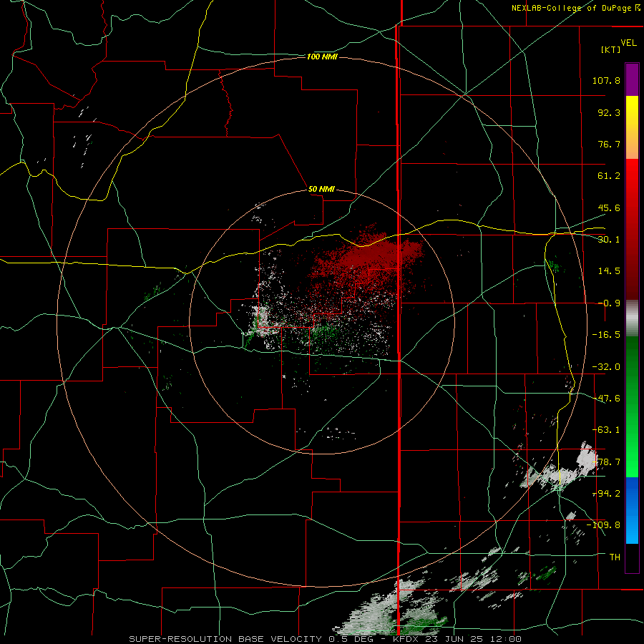Screen dimensions: 644x644
Task: Select the 107.8 value on velocity scale
Action: [x=606, y=80]
